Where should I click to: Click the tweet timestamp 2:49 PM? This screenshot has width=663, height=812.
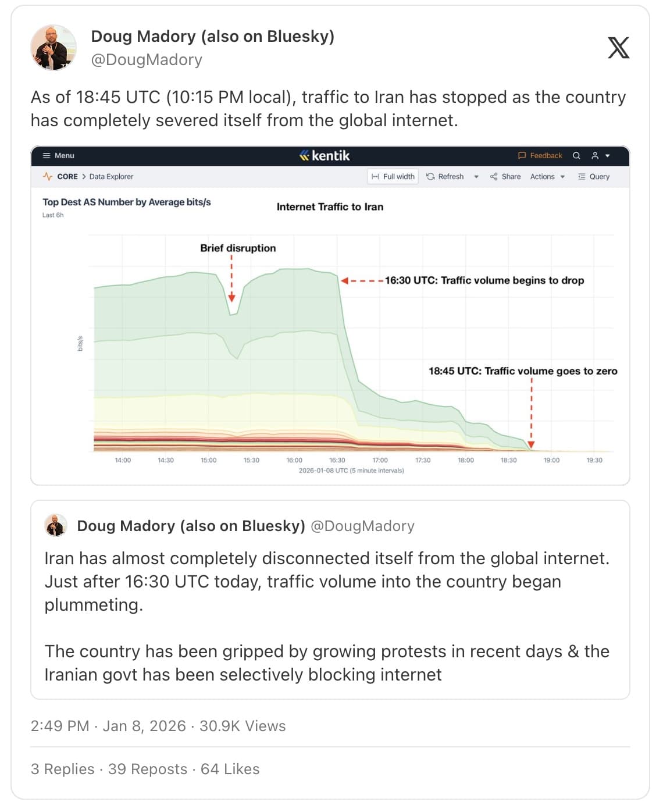[x=60, y=726]
